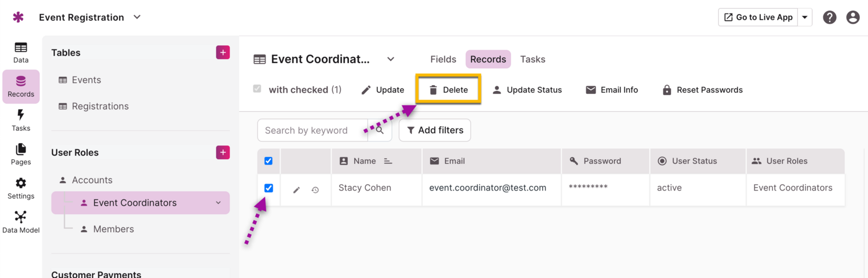Toggle the select-all checkbox in table header
Viewport: 868px width, 278px height.
click(x=269, y=161)
